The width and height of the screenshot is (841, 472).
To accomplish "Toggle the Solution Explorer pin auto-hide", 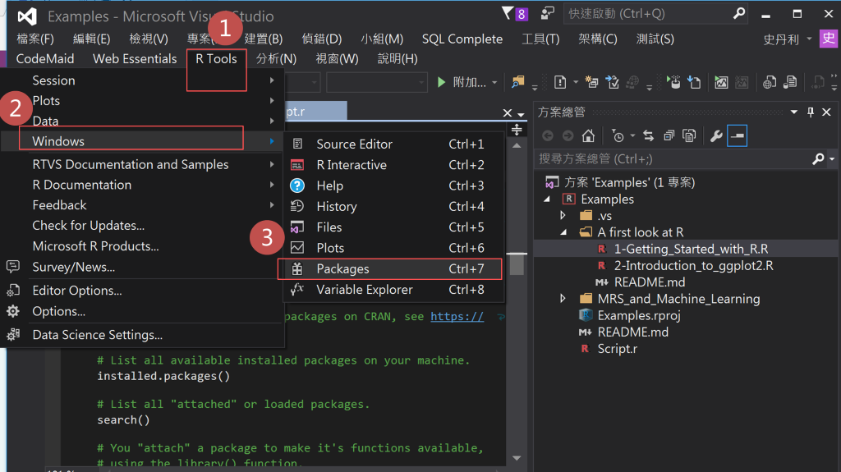I will 810,112.
